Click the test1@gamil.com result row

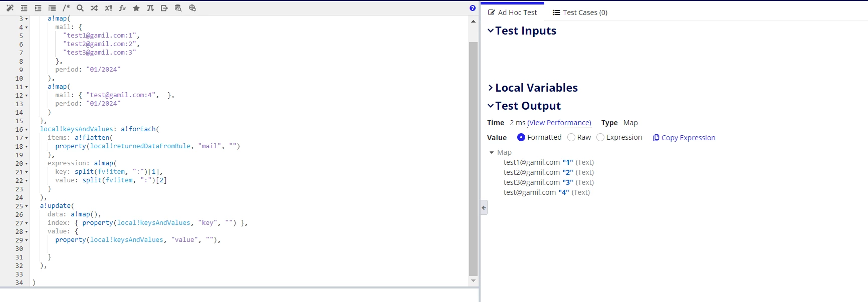coord(549,162)
